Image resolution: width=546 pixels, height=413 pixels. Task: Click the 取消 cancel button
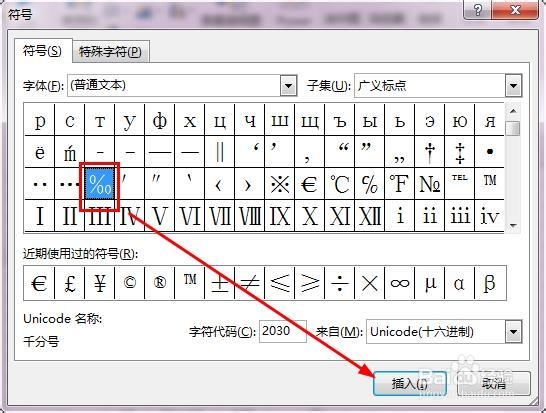pos(493,384)
